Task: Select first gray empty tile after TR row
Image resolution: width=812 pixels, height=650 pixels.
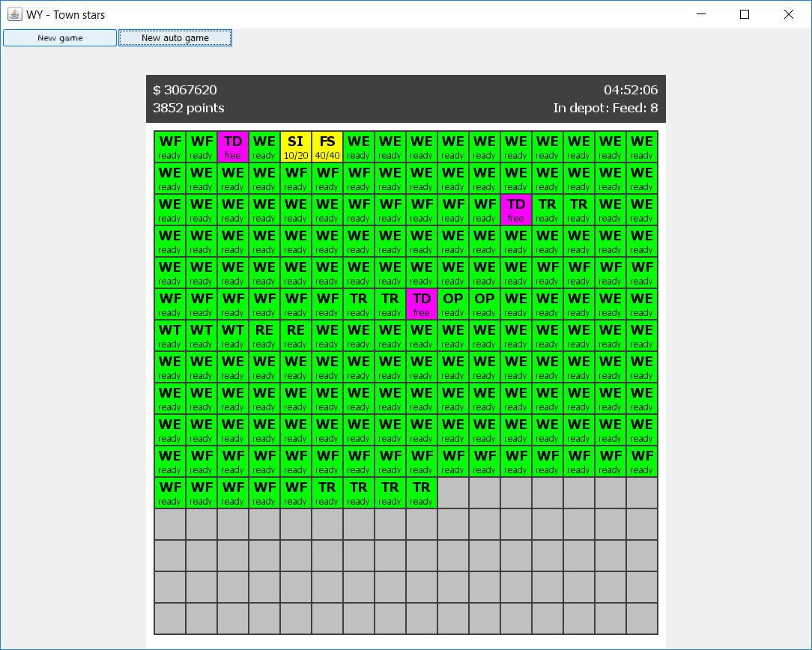Action: 453,493
